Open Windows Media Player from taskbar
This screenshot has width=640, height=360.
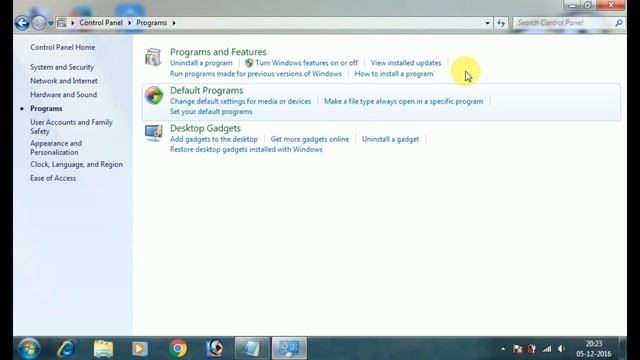click(140, 348)
